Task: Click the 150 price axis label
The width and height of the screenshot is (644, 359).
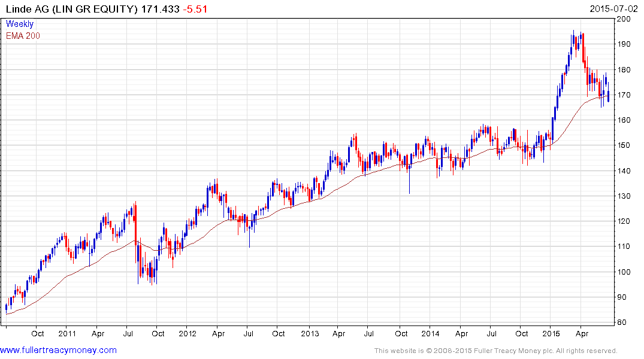Action: tap(624, 145)
